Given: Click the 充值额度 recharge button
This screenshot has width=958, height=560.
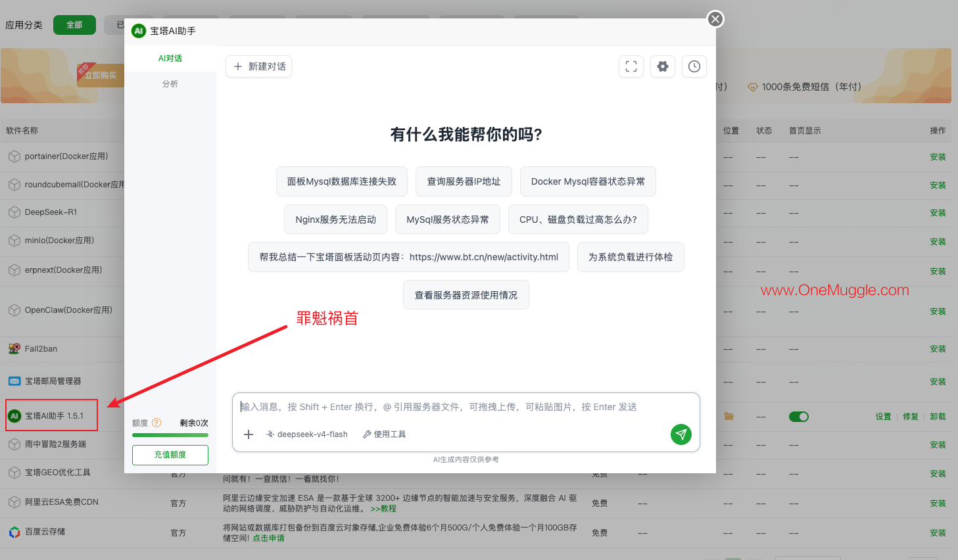Looking at the screenshot, I should (170, 455).
